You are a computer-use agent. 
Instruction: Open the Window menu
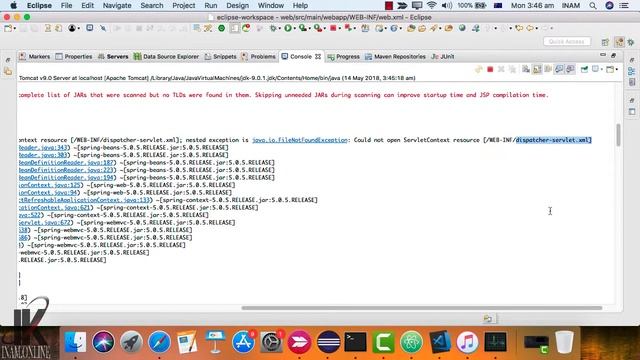pyautogui.click(x=271, y=5)
